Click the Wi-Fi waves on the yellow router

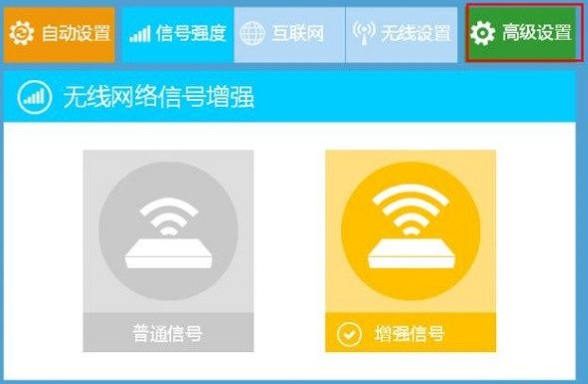point(411,209)
